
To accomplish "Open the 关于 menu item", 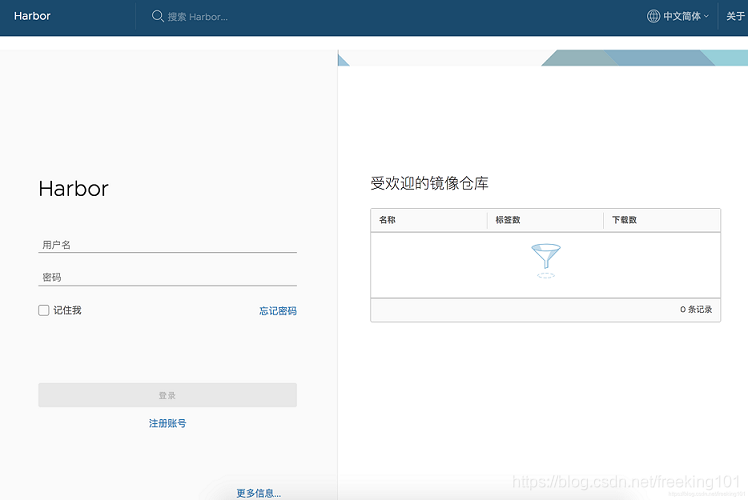I will 735,16.
